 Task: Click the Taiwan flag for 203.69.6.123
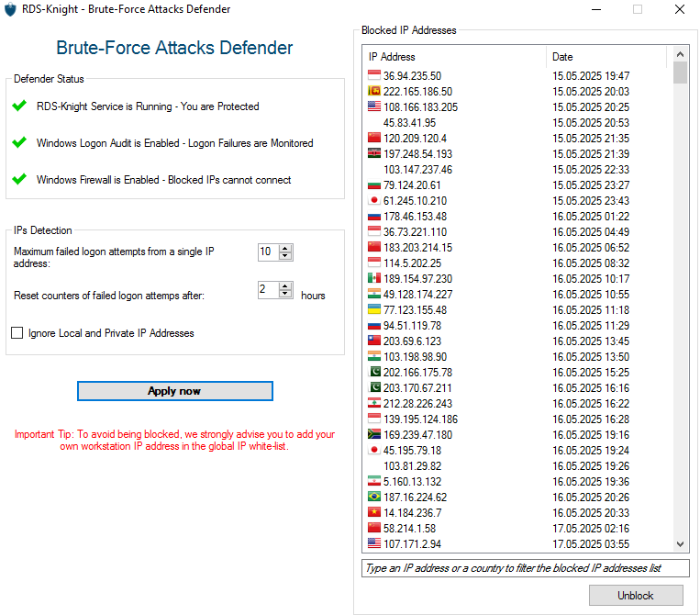tap(374, 341)
